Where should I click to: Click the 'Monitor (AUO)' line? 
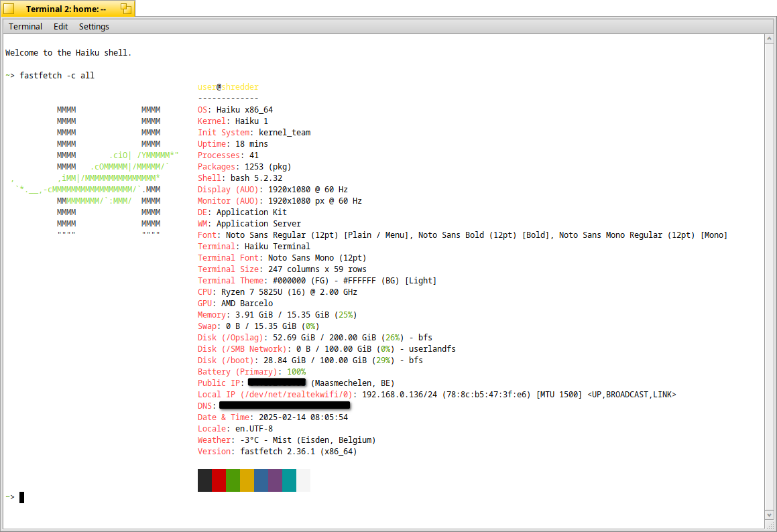click(x=280, y=200)
